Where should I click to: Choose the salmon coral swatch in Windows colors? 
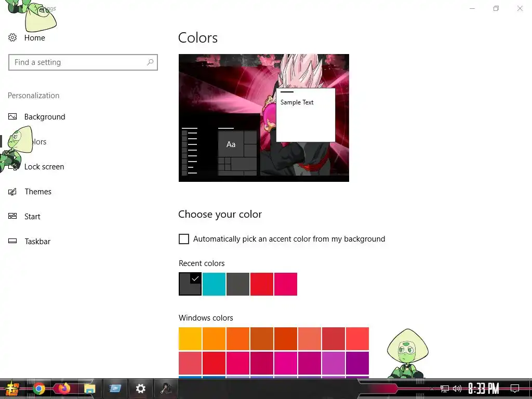(310, 339)
